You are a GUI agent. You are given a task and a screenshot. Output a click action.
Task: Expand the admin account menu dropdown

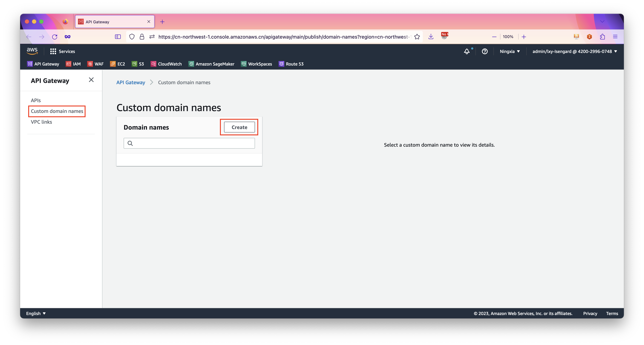(574, 52)
